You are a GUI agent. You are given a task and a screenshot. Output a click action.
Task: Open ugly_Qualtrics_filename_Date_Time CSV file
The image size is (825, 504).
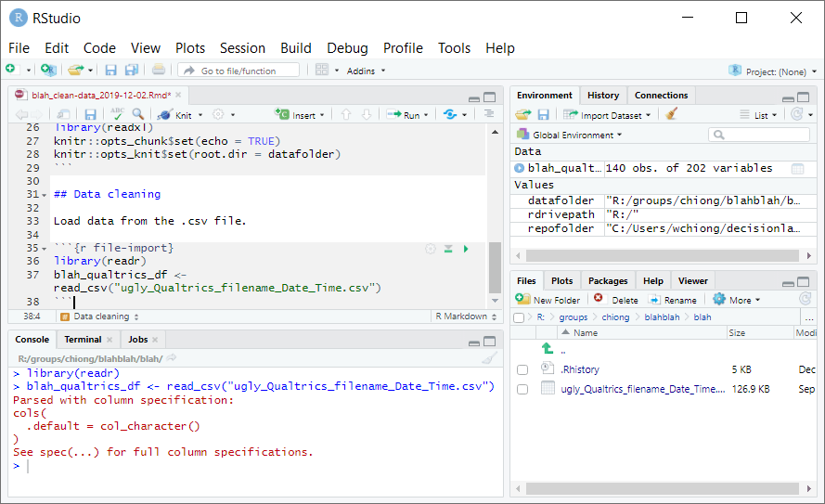click(x=642, y=389)
